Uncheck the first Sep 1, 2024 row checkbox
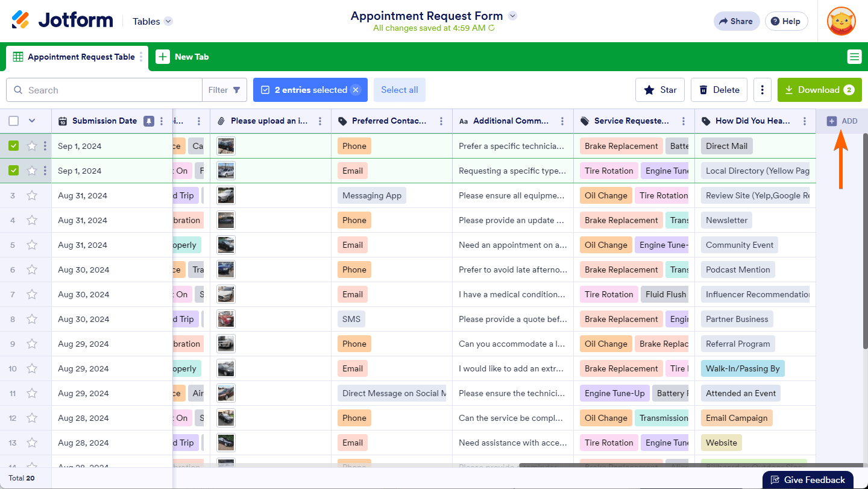 [x=14, y=146]
